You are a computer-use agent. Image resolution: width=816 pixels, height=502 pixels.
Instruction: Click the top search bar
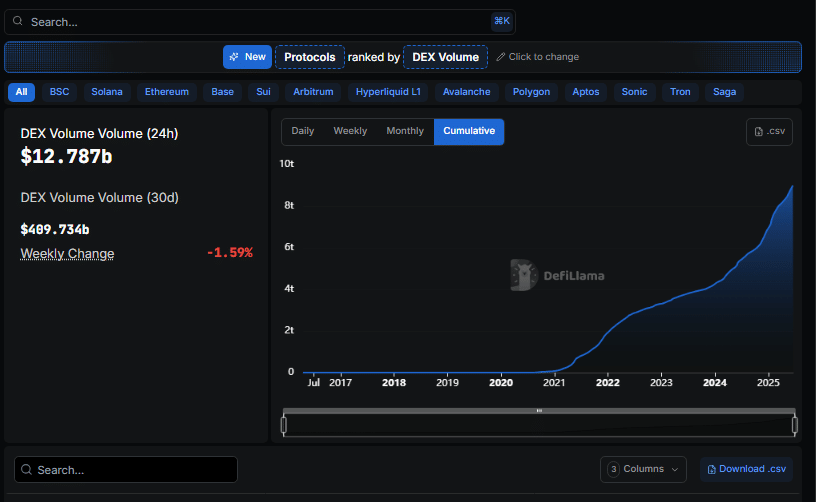coord(260,22)
